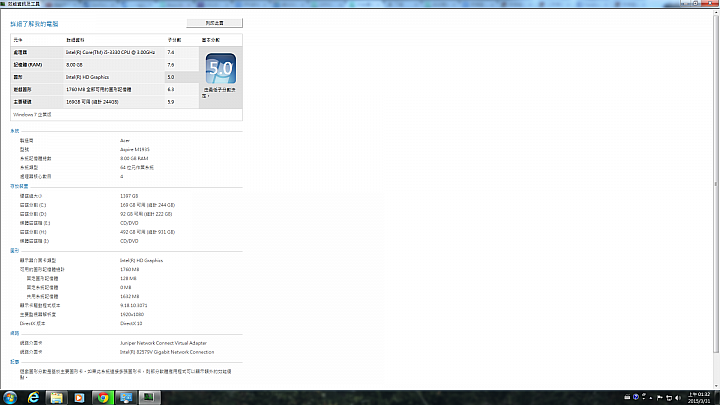
Task: Click the Aspire model name value
Action: point(135,149)
